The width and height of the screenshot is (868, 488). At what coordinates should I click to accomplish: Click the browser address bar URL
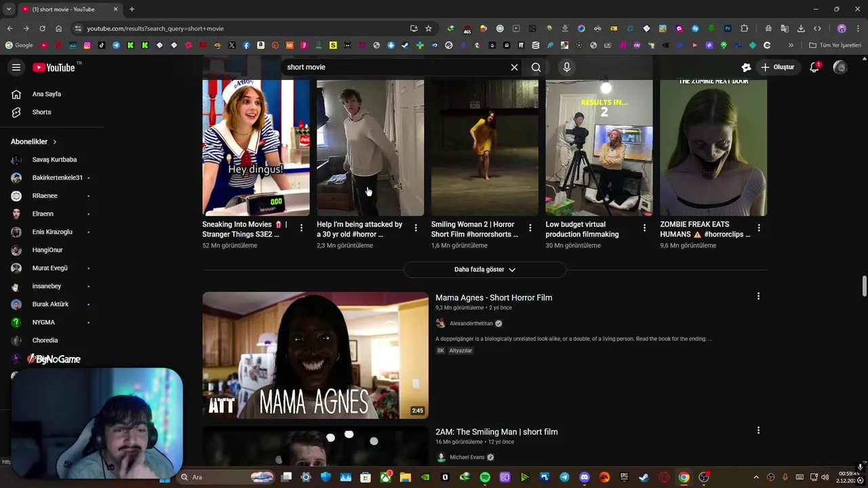[155, 28]
